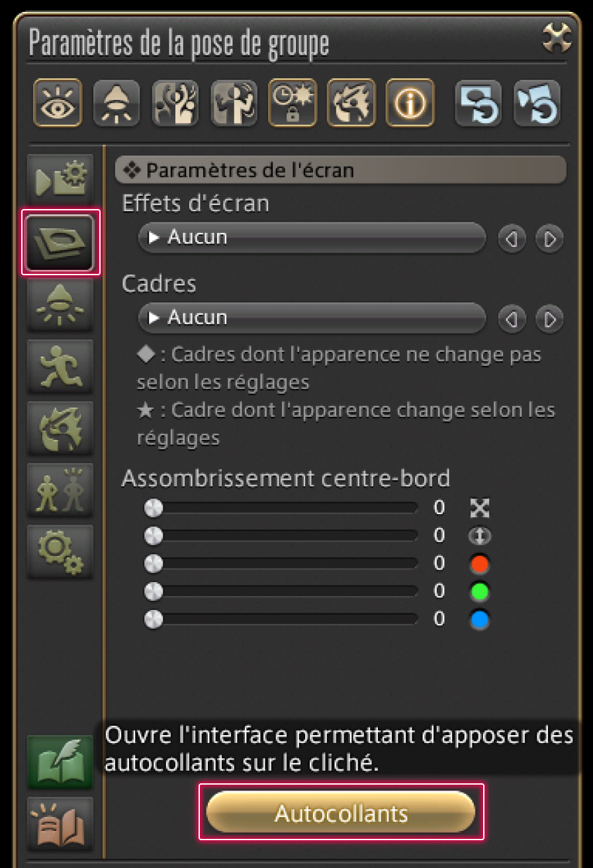This screenshot has width=593, height=868.
Task: Click the open book icon at bottom left
Action: 60,823
